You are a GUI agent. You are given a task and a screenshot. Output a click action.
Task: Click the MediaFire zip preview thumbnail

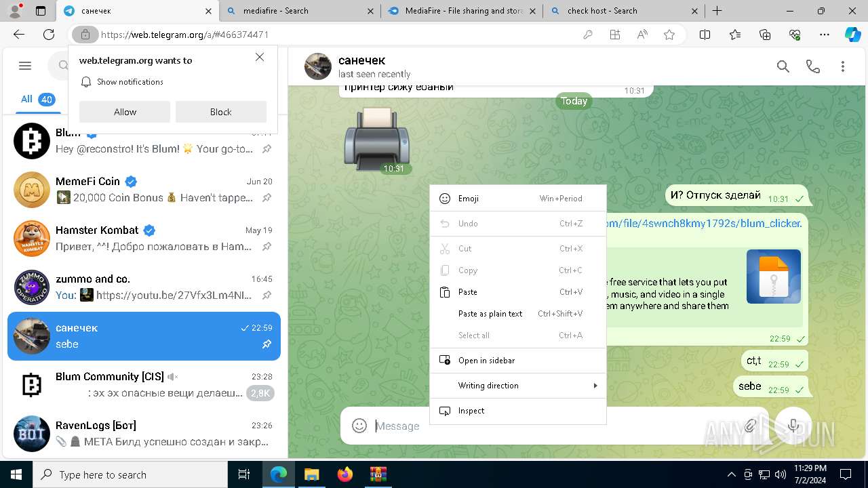(774, 277)
